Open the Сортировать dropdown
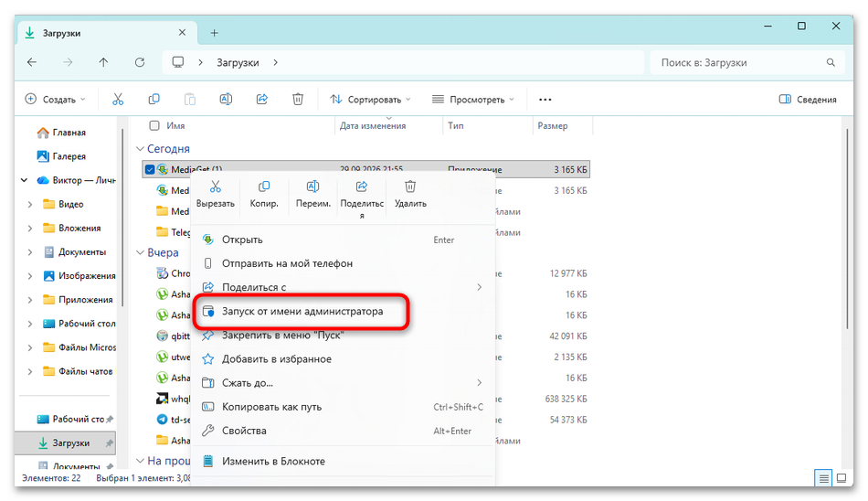This screenshot has width=868, height=501. pyautogui.click(x=370, y=100)
